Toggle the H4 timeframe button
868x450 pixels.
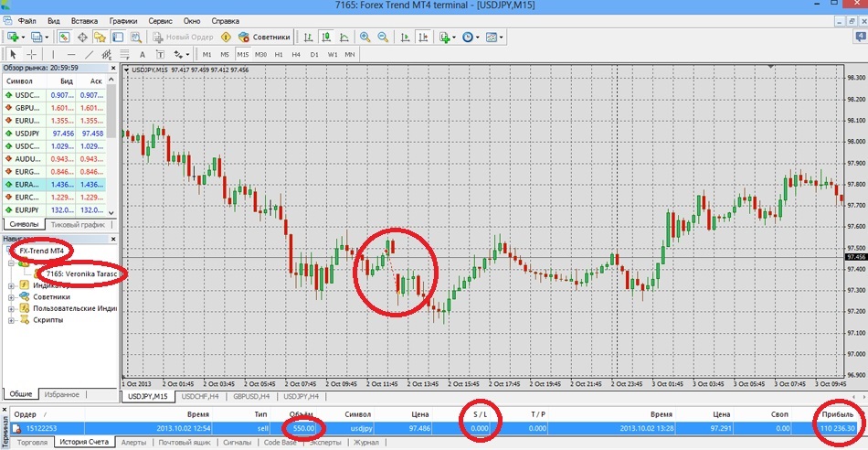pos(295,55)
